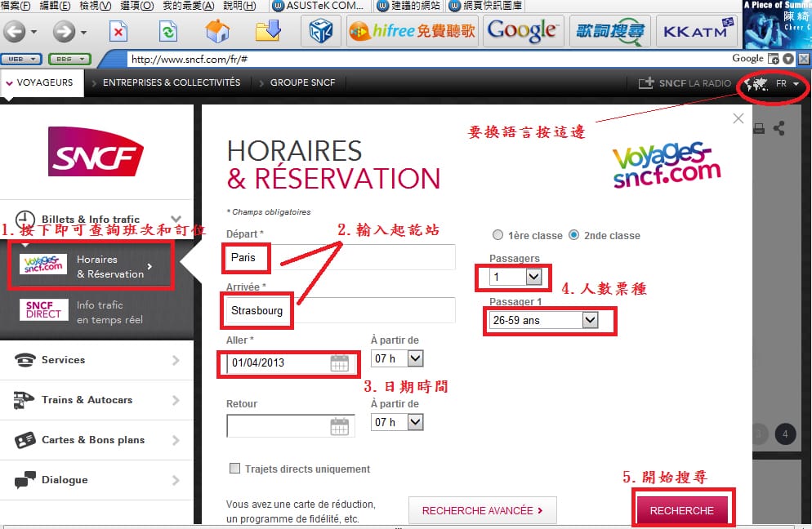Click the share icon beside the panel
The width and height of the screenshot is (812, 529).
[779, 128]
